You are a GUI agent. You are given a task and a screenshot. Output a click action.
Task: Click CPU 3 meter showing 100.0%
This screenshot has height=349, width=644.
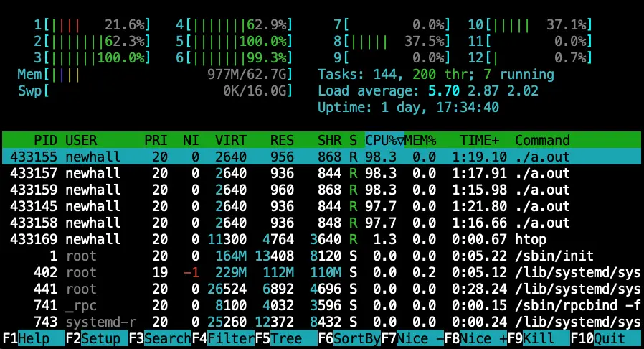pyautogui.click(x=93, y=57)
